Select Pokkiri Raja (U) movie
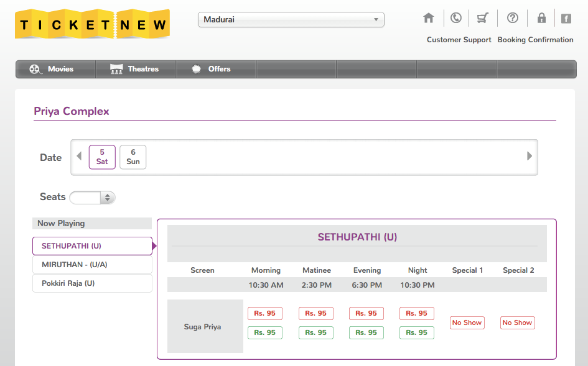 92,283
